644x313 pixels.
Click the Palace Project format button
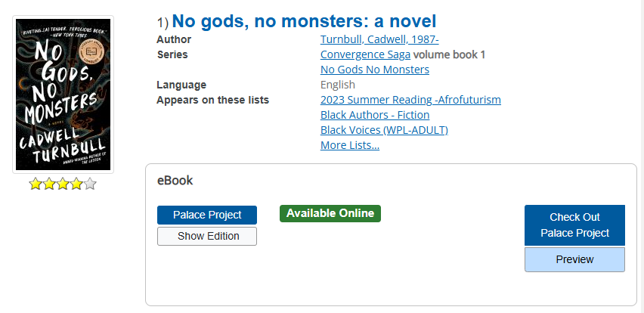click(x=207, y=215)
